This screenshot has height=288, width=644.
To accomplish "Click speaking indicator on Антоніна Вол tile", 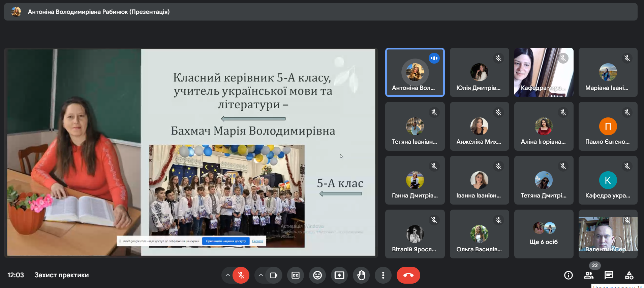I will coord(434,58).
